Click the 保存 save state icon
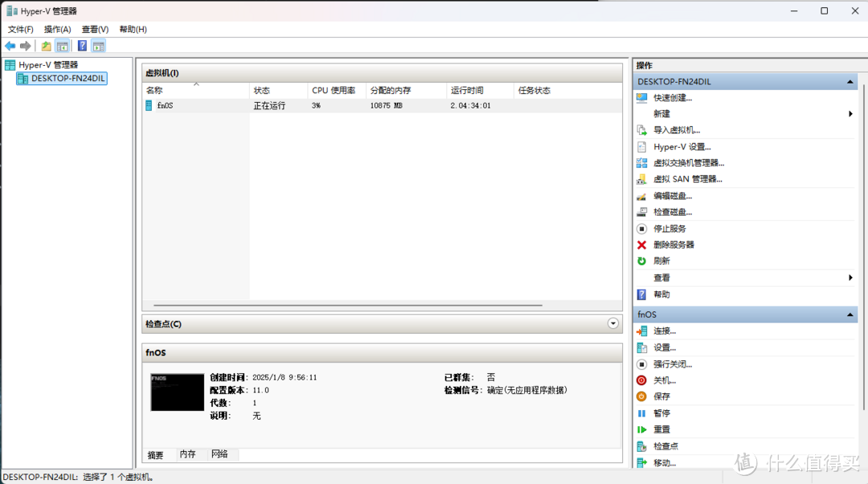The image size is (868, 484). 641,396
